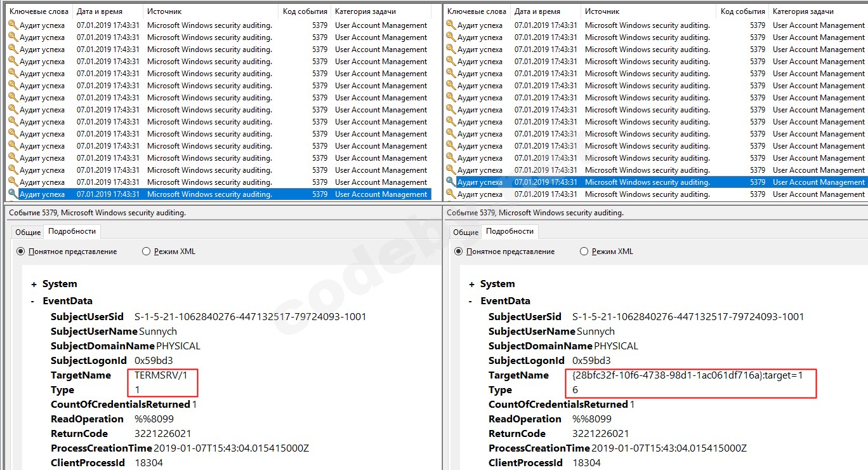Sort by 'Дата и время' column in right pane
The width and height of the screenshot is (868, 470).
coord(545,11)
